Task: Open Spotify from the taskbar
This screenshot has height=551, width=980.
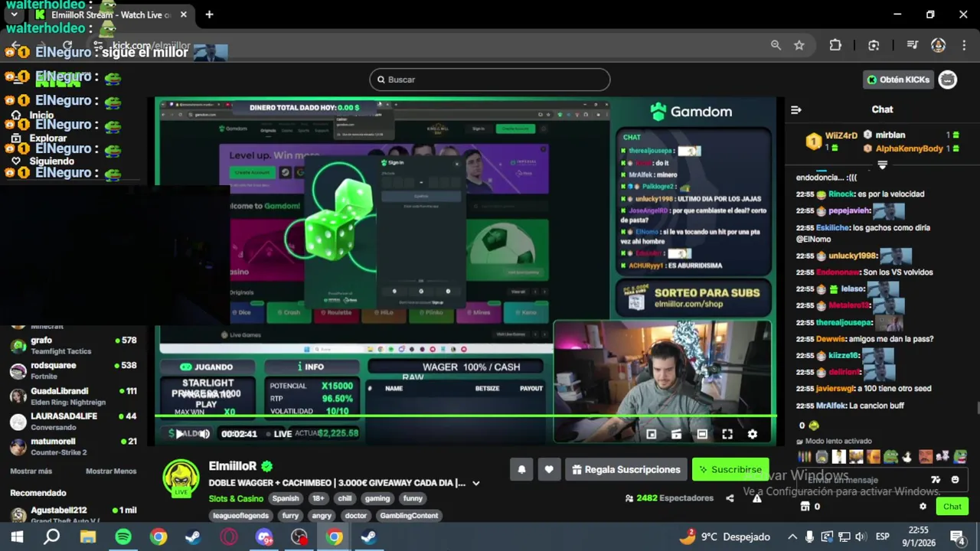Action: [x=123, y=537]
